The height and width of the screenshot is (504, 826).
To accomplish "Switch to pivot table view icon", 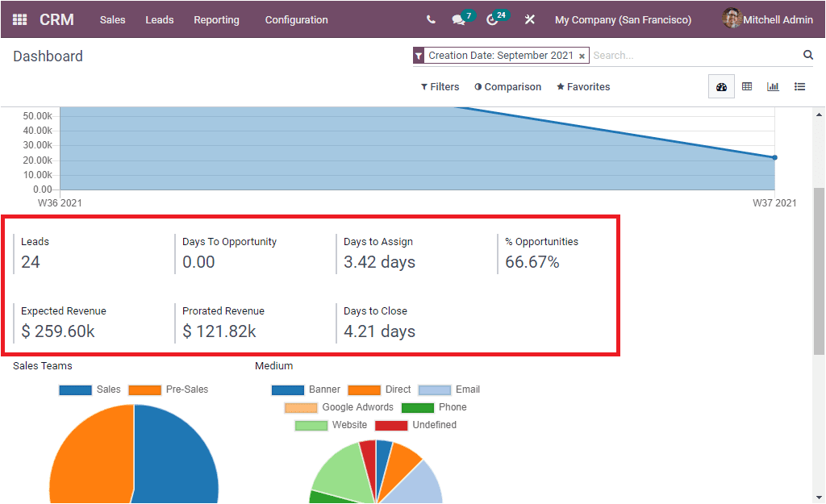I will click(x=747, y=86).
